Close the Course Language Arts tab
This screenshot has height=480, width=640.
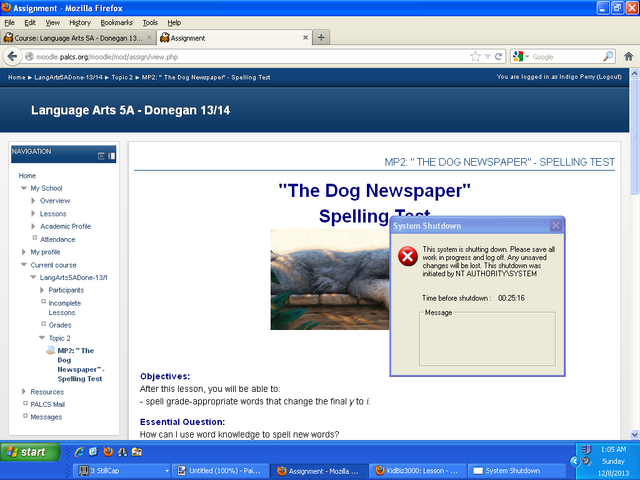click(x=149, y=38)
